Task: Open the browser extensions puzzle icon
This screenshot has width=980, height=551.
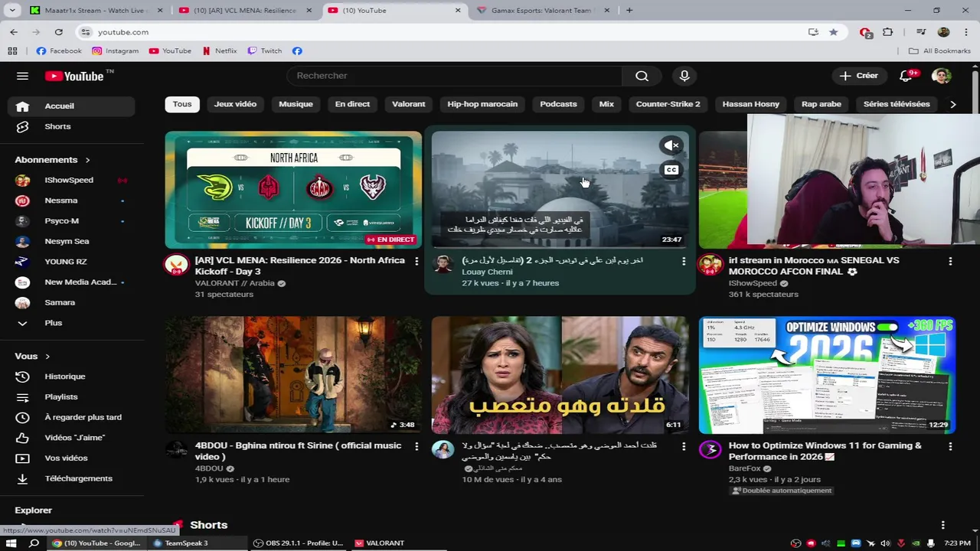Action: point(888,32)
